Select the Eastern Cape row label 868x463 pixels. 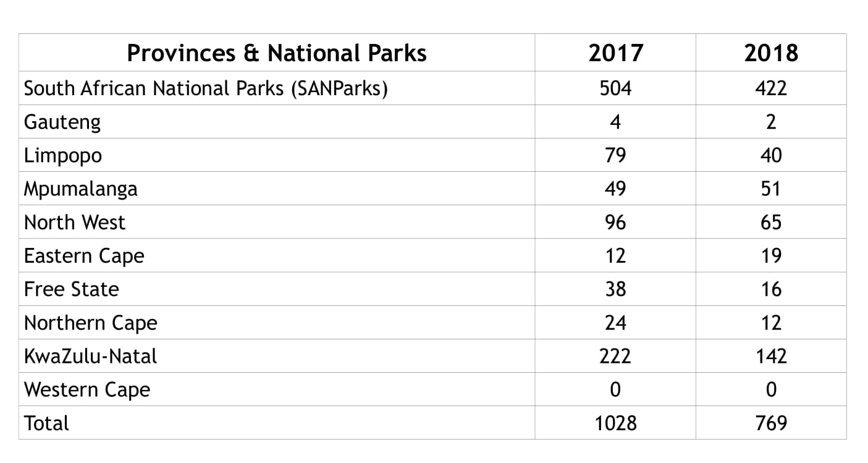point(83,255)
